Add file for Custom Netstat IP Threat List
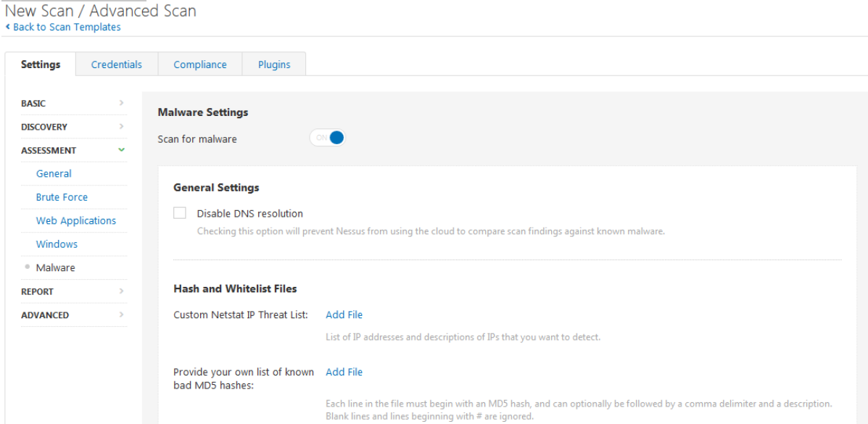This screenshot has height=424, width=868. point(344,315)
